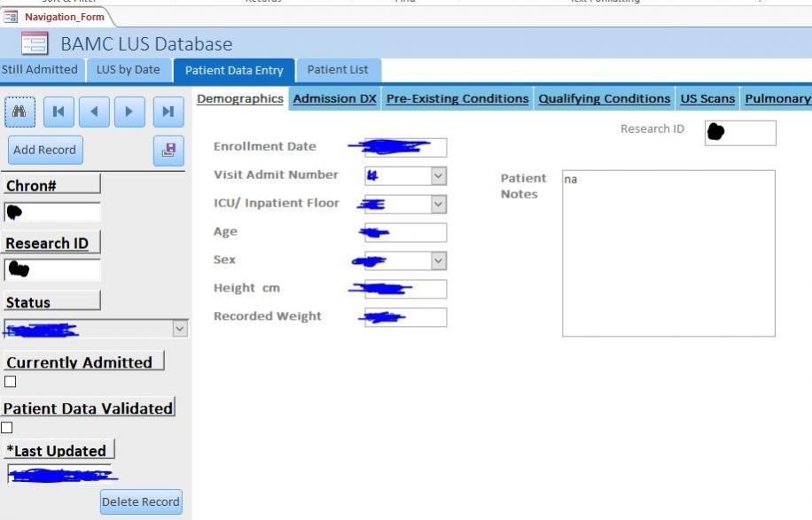Viewport: 812px width, 520px height.
Task: Click the ICU/ Inpatient Floor label
Action: (277, 204)
